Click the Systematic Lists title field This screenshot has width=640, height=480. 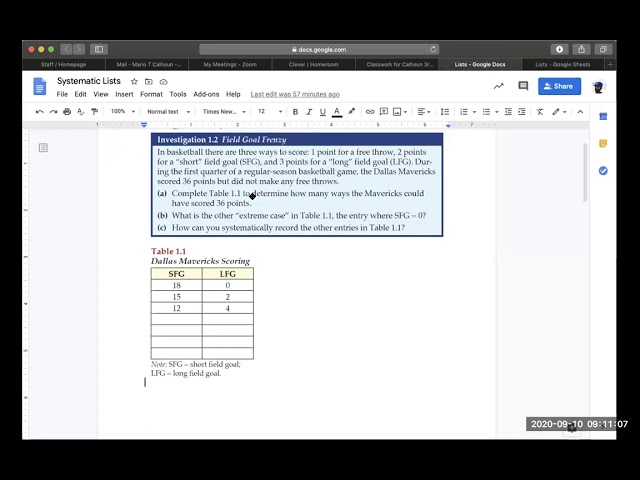pos(89,81)
